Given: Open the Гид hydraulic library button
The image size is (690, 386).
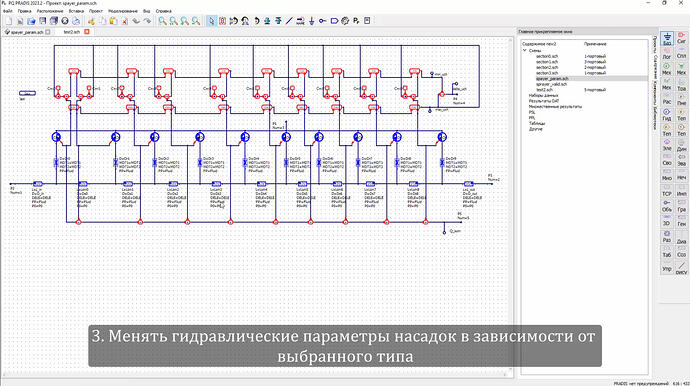Looking at the screenshot, I should pos(667,115).
